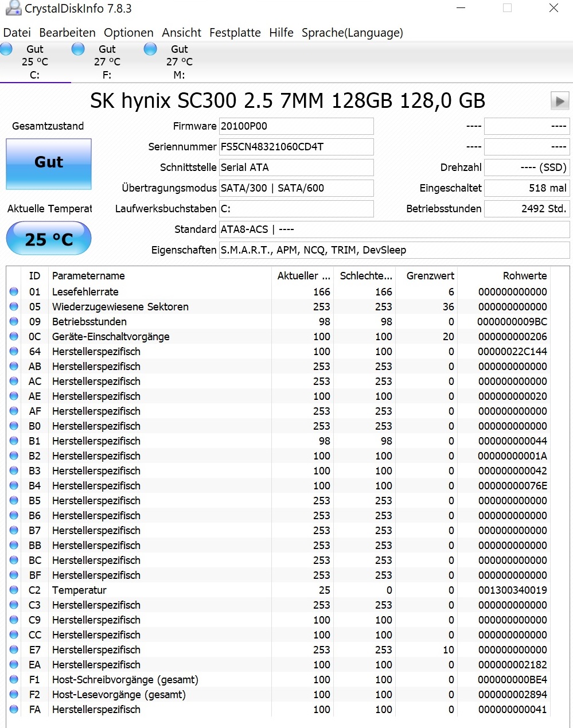The height and width of the screenshot is (728, 573).
Task: Click status icon of row F2 Host-Lesevorgänge
Action: pyautogui.click(x=14, y=695)
